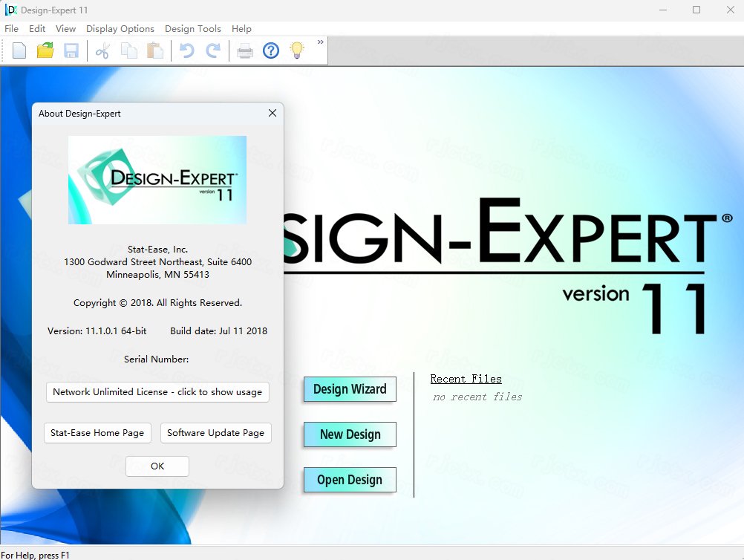Screen dimensions: 744x560
Task: Click the 'Stat-Ease, Inc.' company name text
Action: 157,249
